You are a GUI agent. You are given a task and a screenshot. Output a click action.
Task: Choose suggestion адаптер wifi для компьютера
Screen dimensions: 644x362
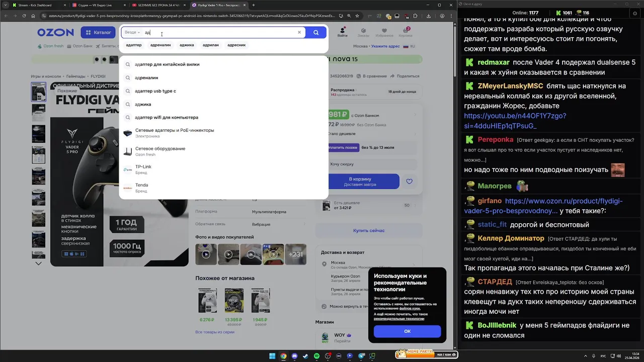223,117
